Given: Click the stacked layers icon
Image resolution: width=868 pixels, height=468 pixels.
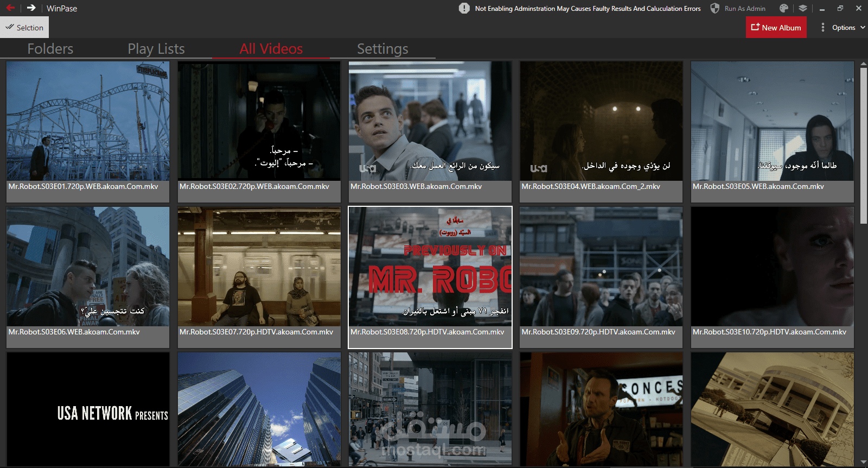Looking at the screenshot, I should (x=803, y=8).
